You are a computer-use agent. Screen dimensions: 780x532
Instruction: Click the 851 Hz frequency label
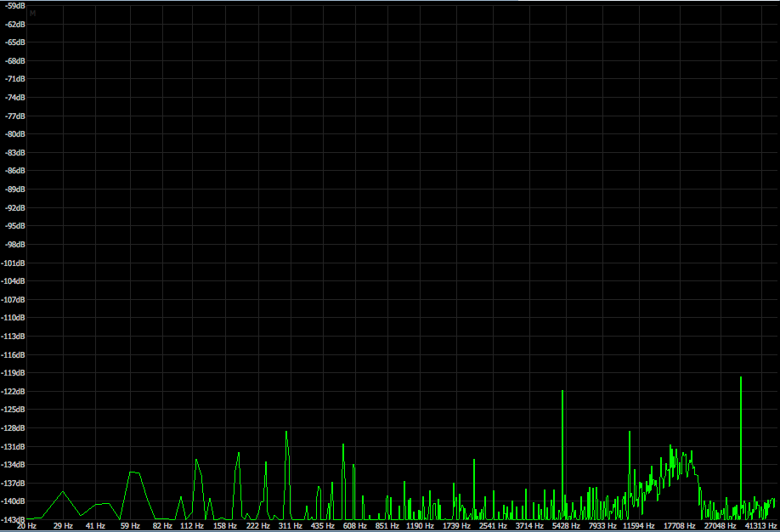click(387, 525)
